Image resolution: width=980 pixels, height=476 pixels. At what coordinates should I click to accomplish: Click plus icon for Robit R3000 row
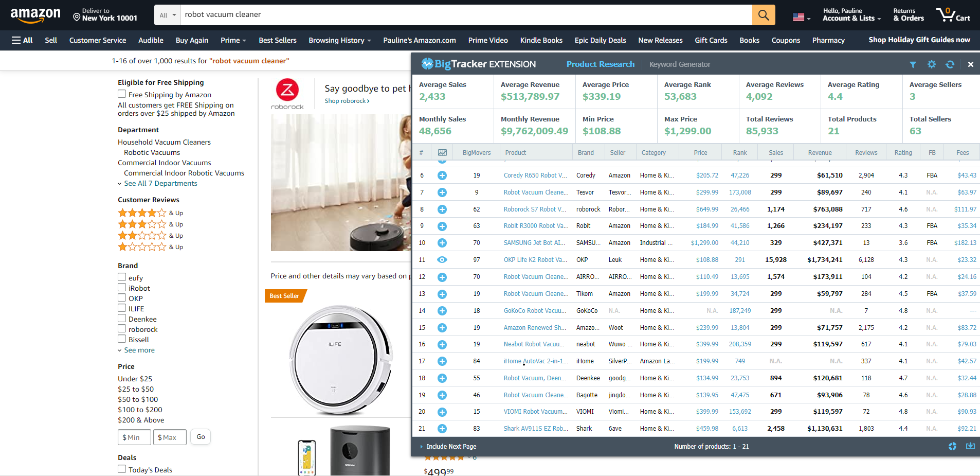(x=442, y=226)
